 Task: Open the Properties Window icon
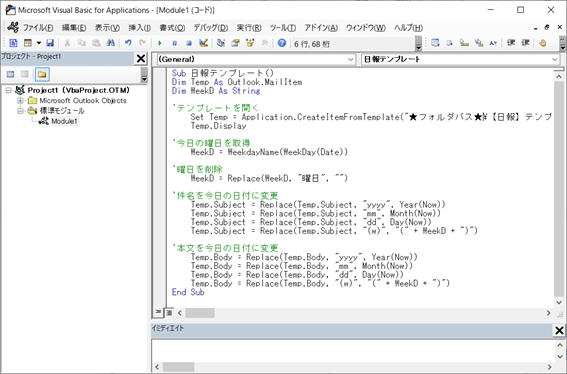click(x=235, y=43)
